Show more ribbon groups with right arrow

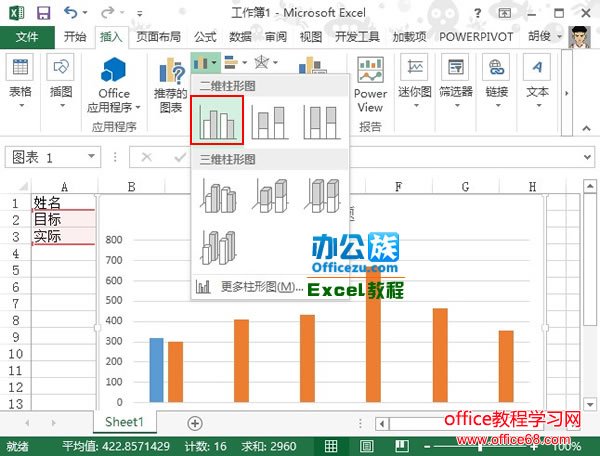(567, 93)
